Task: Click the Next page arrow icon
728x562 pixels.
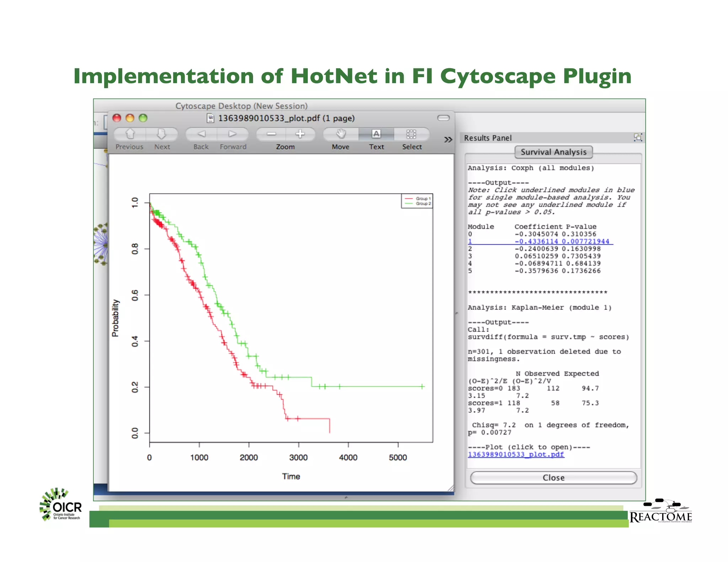Action: pyautogui.click(x=162, y=134)
